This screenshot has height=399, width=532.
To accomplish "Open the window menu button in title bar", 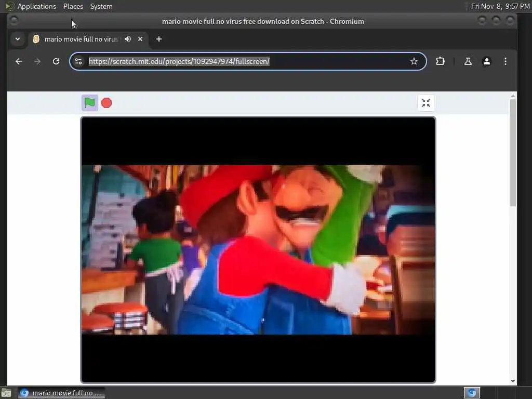I will 14,21.
